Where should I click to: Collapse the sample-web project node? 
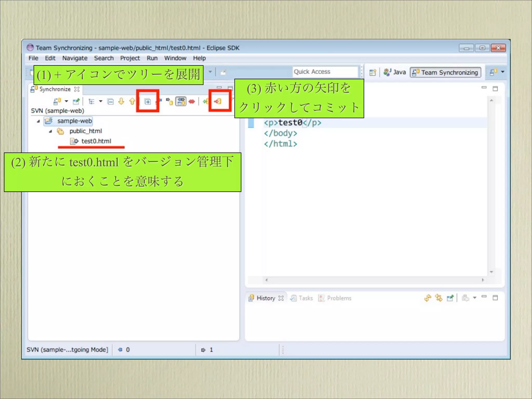[38, 121]
